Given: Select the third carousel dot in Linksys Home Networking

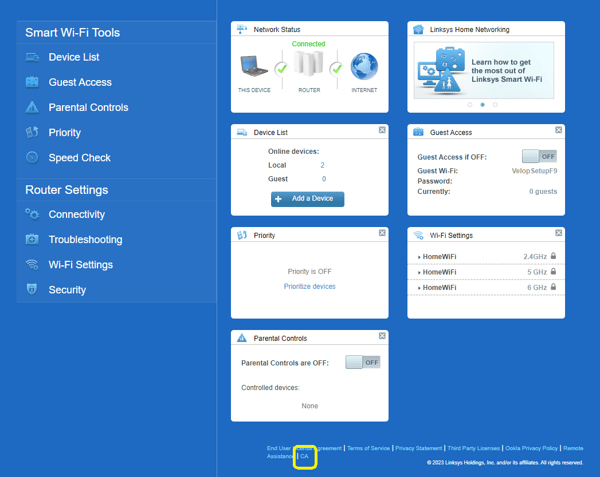Looking at the screenshot, I should click(x=495, y=104).
